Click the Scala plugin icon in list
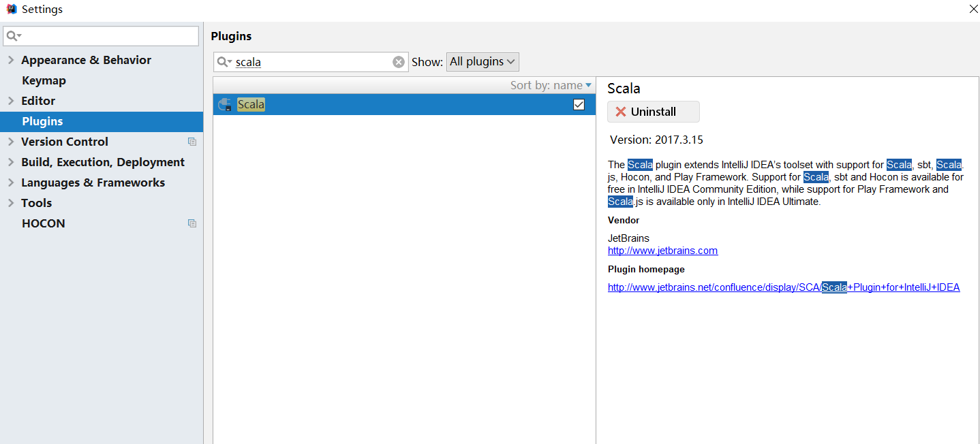 point(224,105)
